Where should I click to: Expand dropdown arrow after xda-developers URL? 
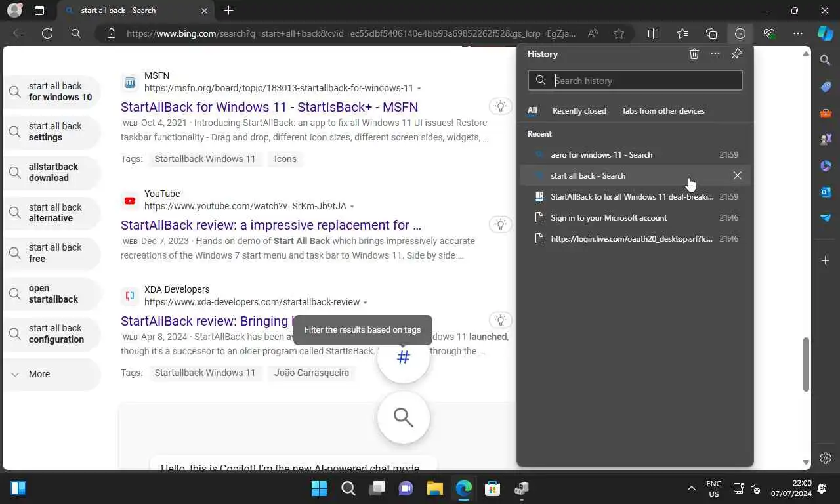[366, 303]
